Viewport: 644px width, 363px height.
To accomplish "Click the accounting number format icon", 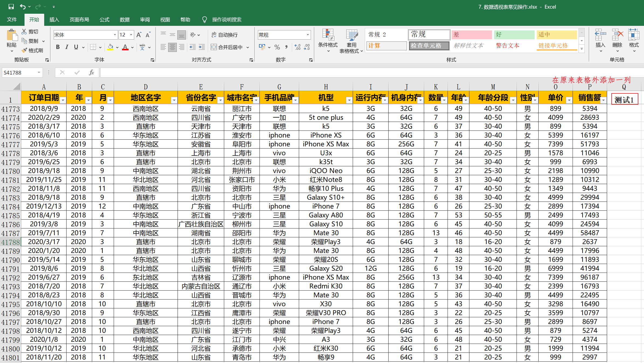I will pos(262,47).
